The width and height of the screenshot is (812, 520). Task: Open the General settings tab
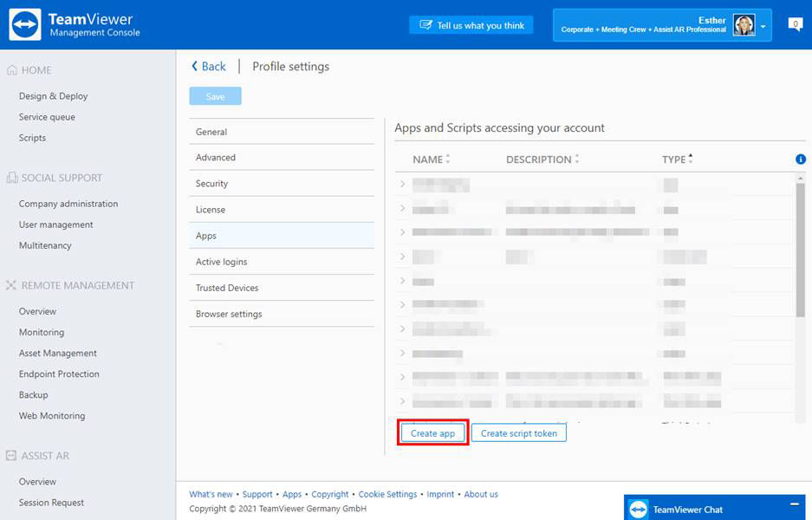(282, 132)
